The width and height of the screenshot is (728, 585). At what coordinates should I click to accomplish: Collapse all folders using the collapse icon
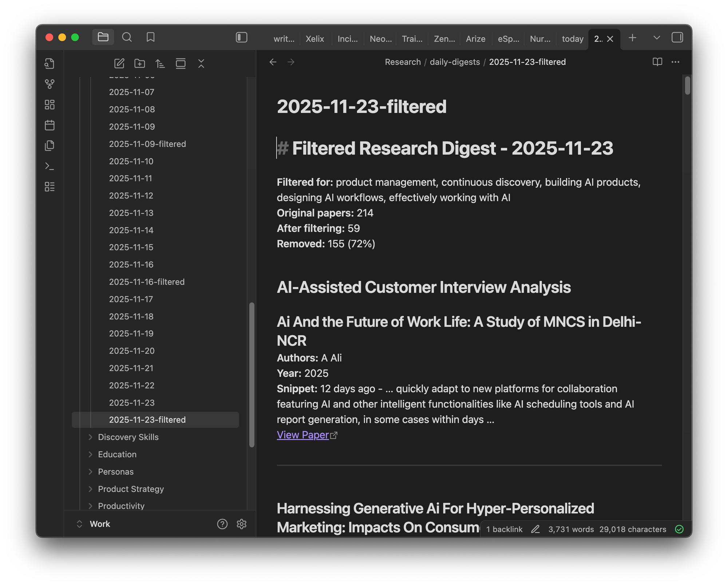pyautogui.click(x=201, y=63)
